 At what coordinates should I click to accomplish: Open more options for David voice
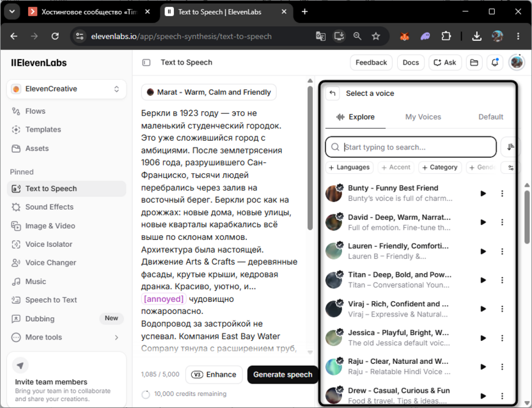pyautogui.click(x=502, y=223)
